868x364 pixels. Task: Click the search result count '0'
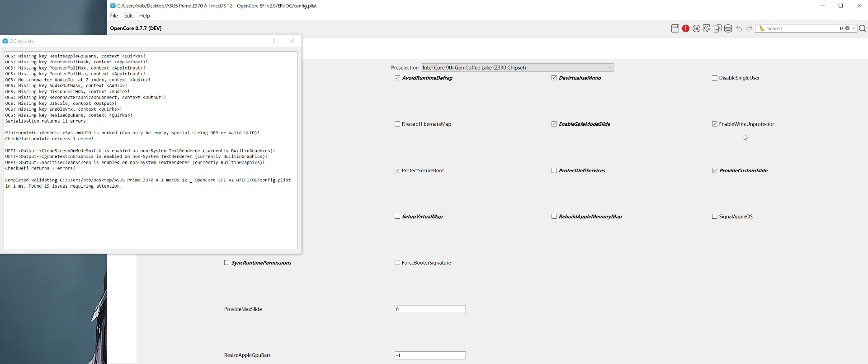tap(841, 28)
